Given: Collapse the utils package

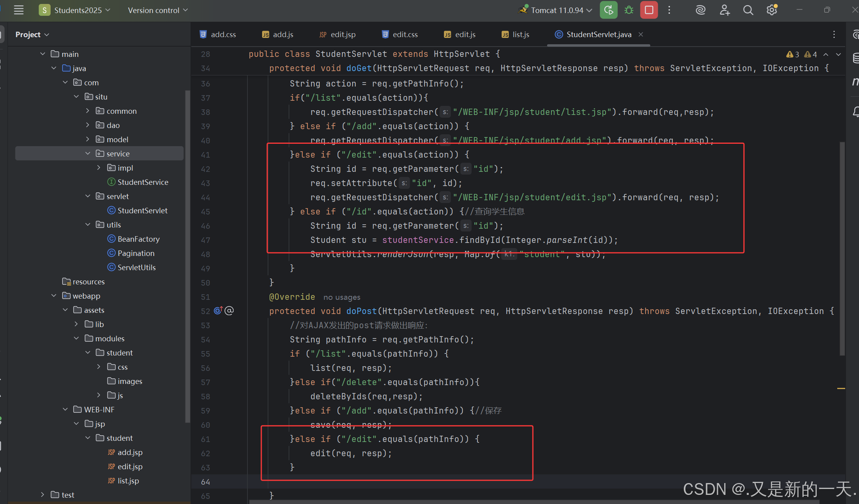Looking at the screenshot, I should [88, 225].
